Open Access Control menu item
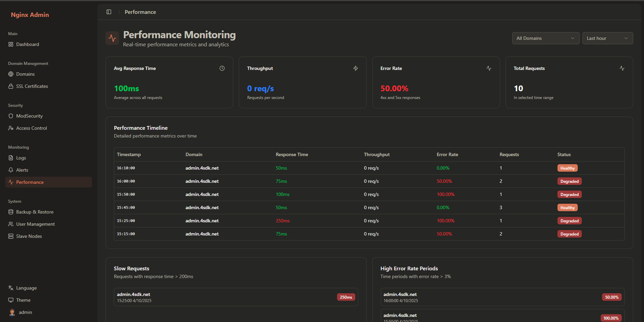The width and height of the screenshot is (644, 322). (31, 128)
